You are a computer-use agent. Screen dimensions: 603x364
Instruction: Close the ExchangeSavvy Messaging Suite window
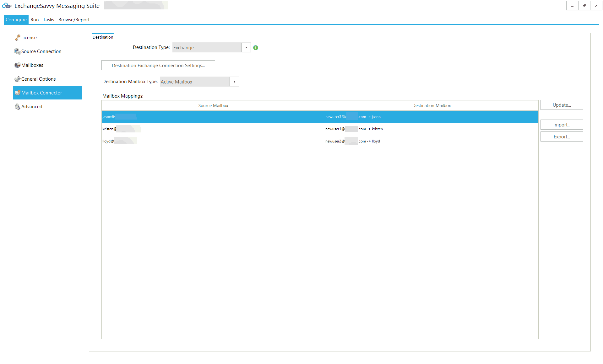(x=596, y=6)
